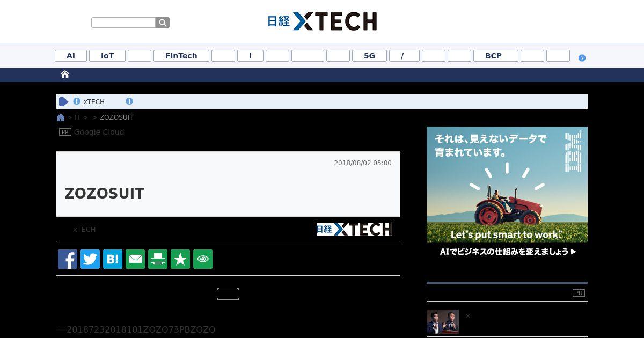Click the small outlined button below share icons

click(x=228, y=293)
